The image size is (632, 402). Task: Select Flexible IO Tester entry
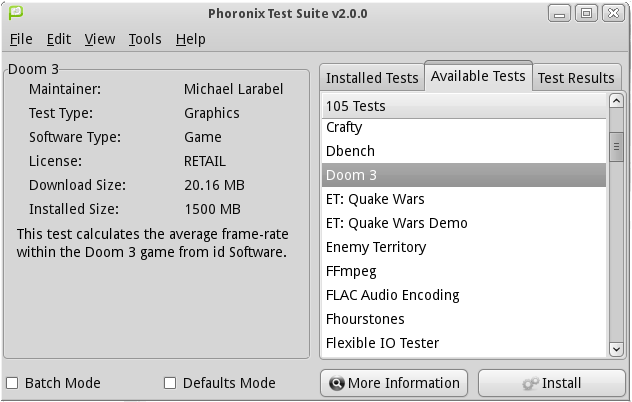click(x=464, y=343)
